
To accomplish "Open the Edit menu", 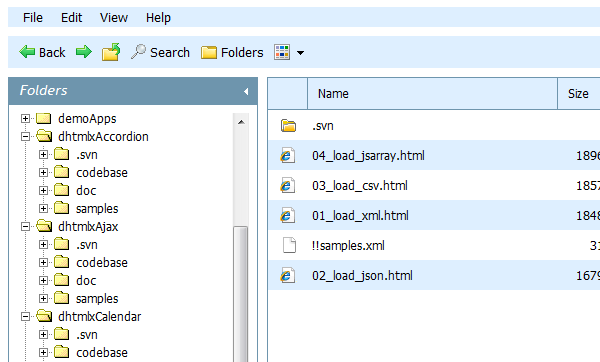I will pos(72,18).
